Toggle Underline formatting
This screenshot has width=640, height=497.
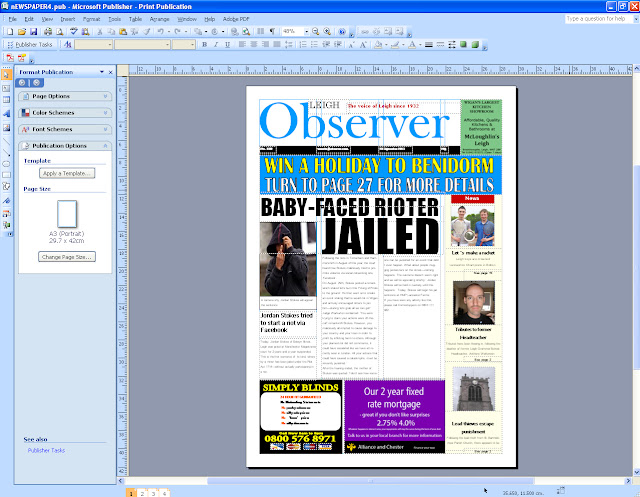click(x=227, y=45)
